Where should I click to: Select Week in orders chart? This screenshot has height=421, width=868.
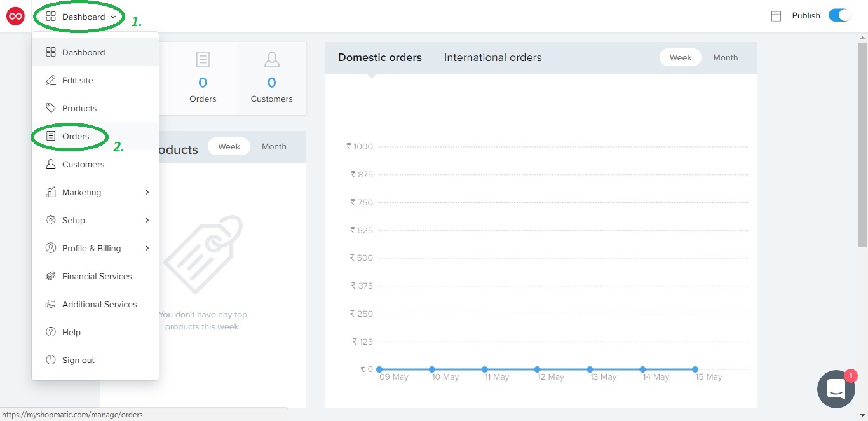click(x=681, y=57)
